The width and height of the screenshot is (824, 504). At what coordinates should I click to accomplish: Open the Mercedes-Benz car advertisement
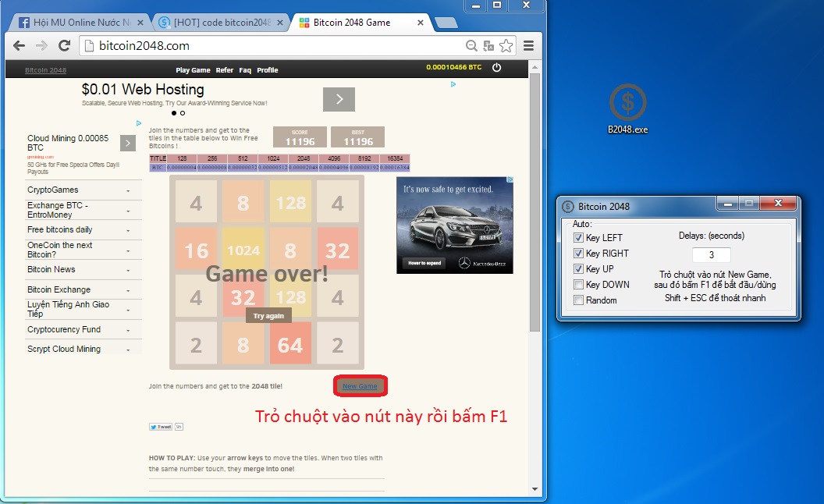click(x=455, y=225)
